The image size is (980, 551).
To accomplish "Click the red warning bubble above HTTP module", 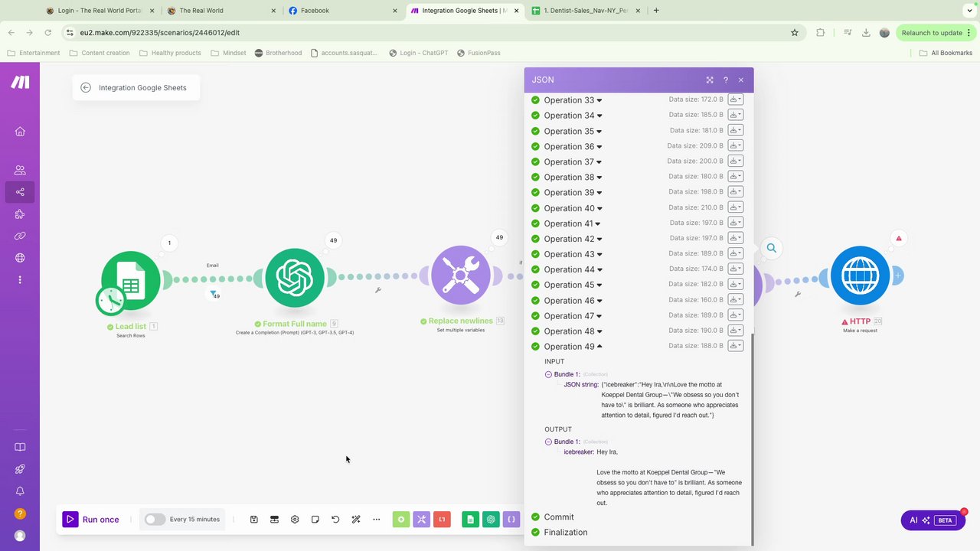I will 899,238.
